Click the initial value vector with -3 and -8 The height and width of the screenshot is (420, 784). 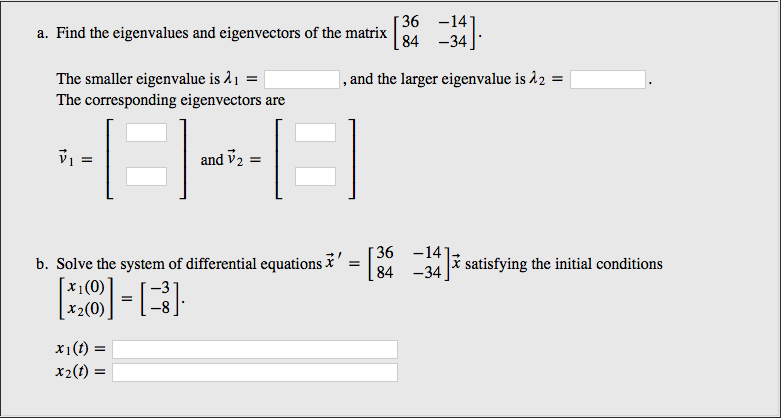[x=159, y=298]
